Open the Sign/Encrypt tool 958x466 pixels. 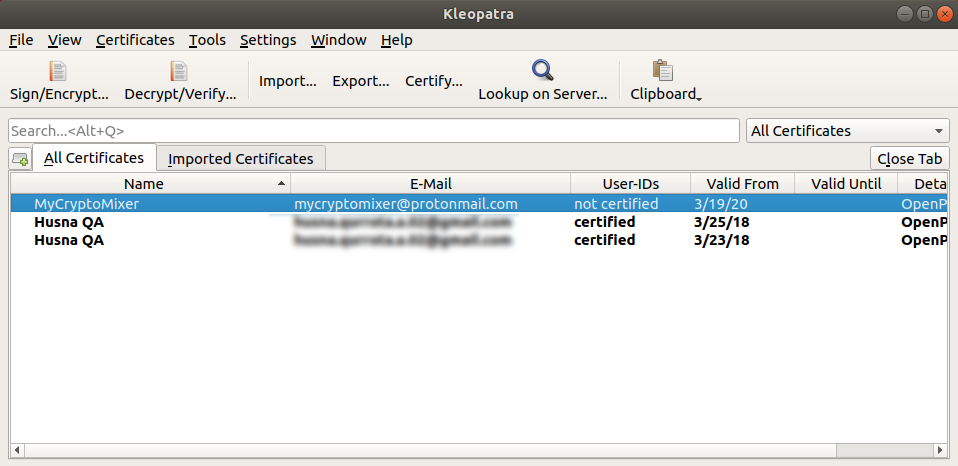point(59,81)
